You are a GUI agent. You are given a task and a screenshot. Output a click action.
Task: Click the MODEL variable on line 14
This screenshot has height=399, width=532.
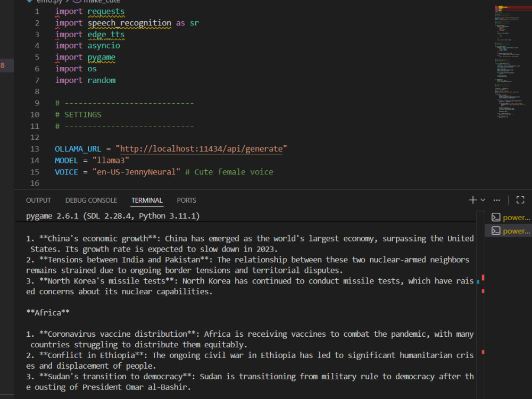point(66,161)
